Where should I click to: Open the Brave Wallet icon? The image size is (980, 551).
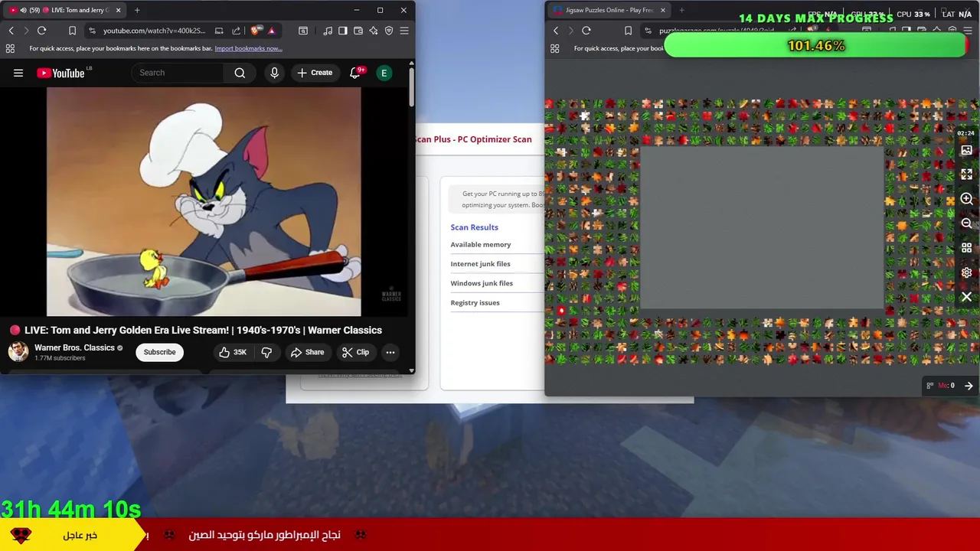click(x=358, y=31)
